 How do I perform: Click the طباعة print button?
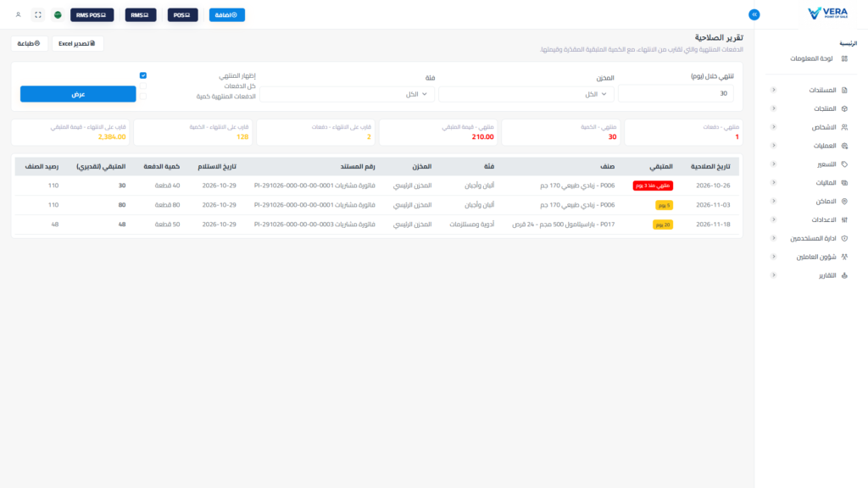point(29,44)
